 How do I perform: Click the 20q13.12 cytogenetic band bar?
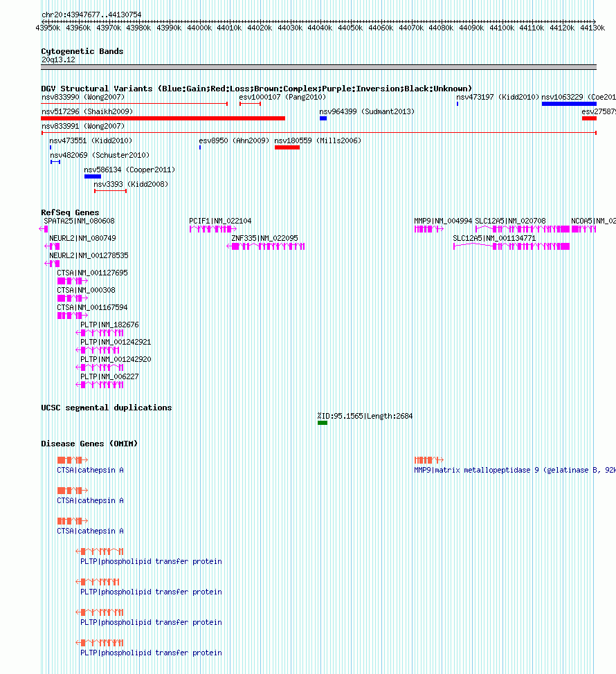tap(318, 67)
